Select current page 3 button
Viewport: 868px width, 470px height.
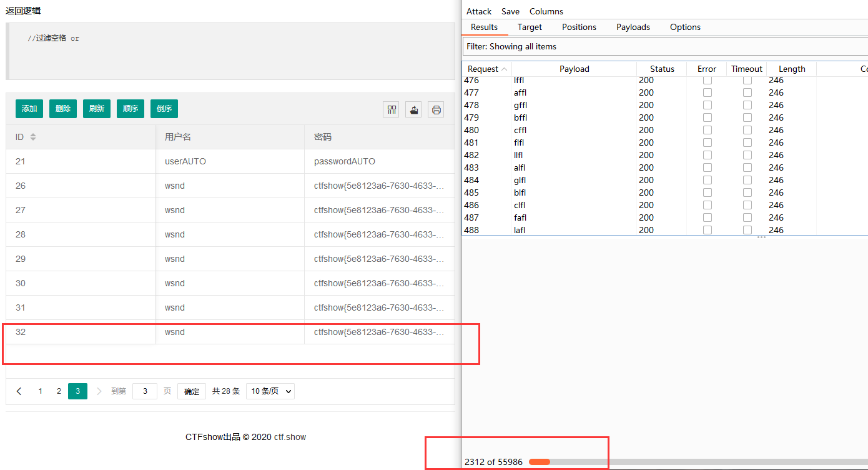point(77,391)
